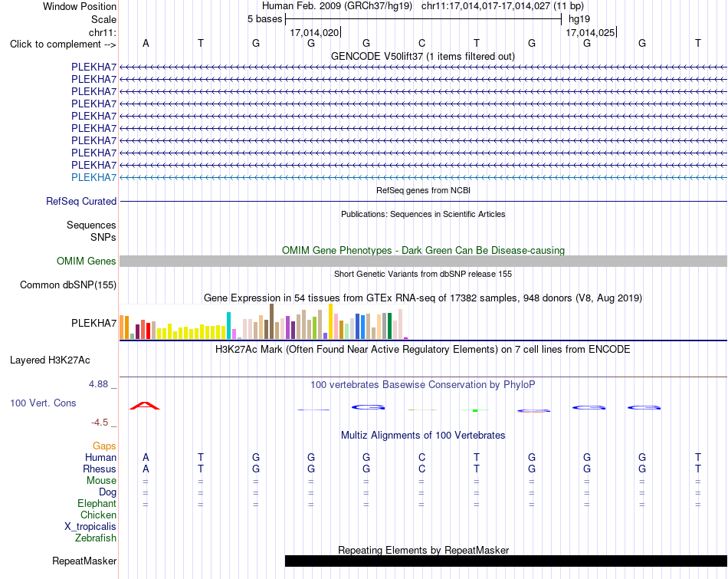
Task: Click the -4.5 PhyloP lower limit
Action: 100,423
